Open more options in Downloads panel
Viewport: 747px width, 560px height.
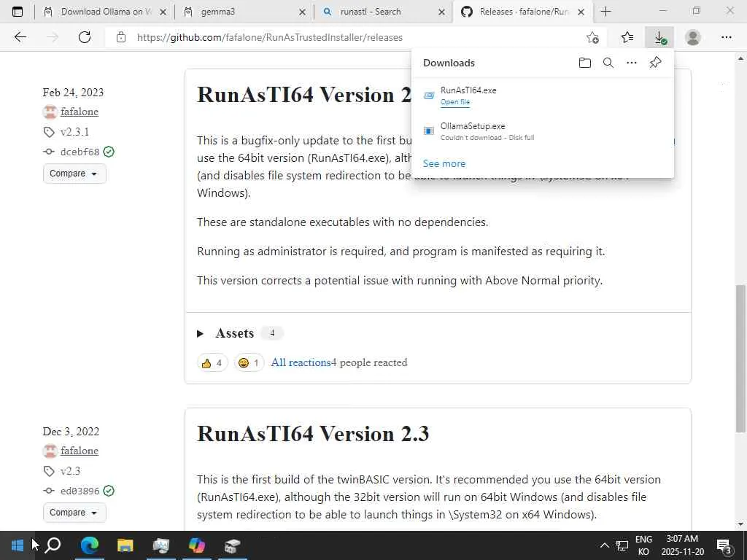(x=631, y=63)
